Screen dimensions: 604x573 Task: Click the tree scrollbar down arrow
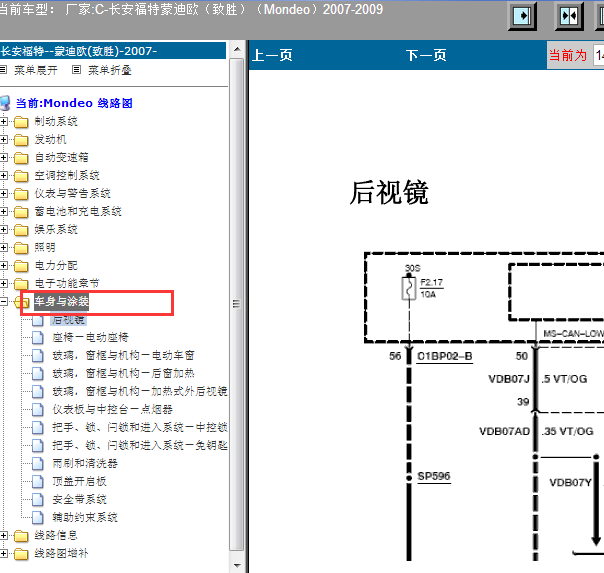click(237, 565)
